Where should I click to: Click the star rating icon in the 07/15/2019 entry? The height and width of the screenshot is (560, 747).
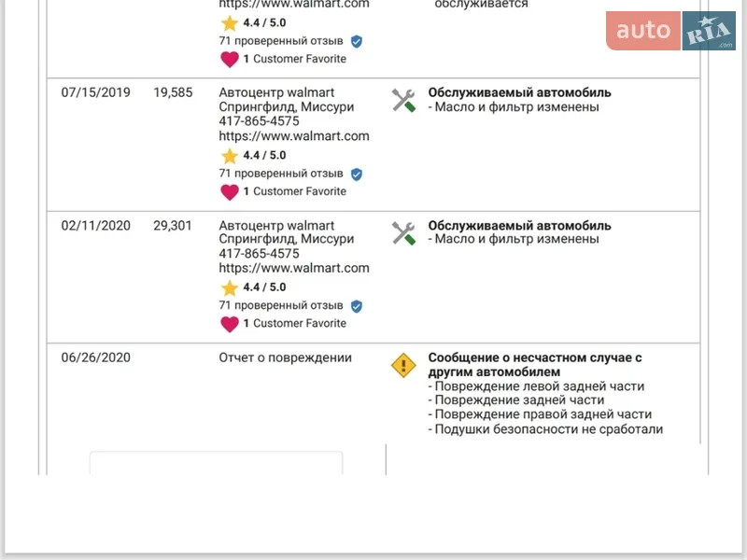pos(229,156)
